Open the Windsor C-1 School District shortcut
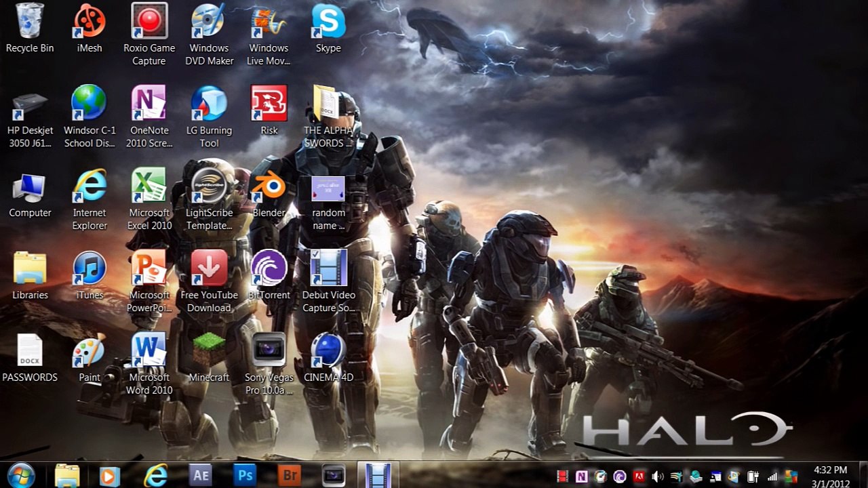Viewport: 868px width, 488px height. coord(90,117)
